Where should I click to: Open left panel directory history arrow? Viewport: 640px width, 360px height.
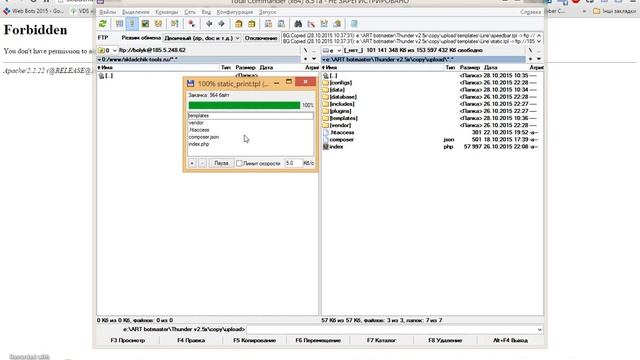[x=314, y=59]
